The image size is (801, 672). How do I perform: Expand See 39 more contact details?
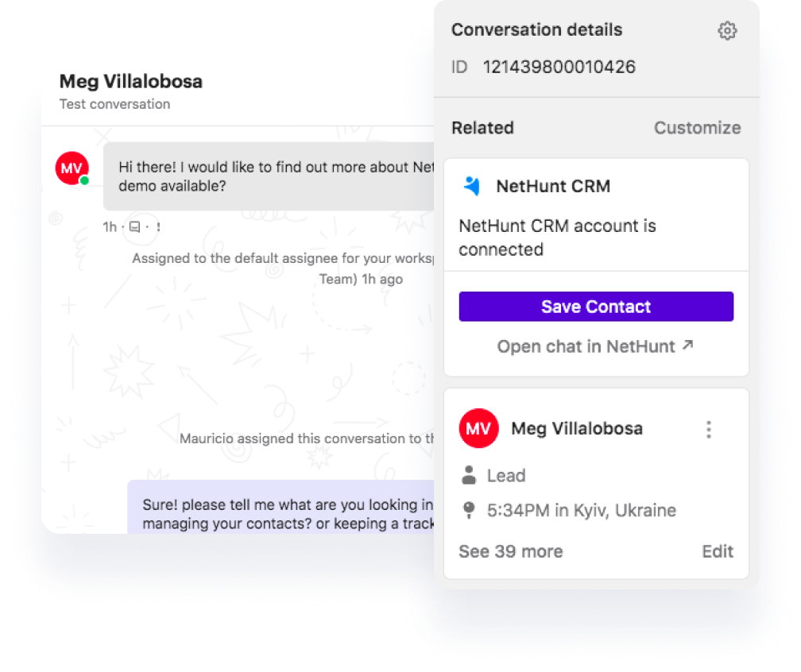510,551
